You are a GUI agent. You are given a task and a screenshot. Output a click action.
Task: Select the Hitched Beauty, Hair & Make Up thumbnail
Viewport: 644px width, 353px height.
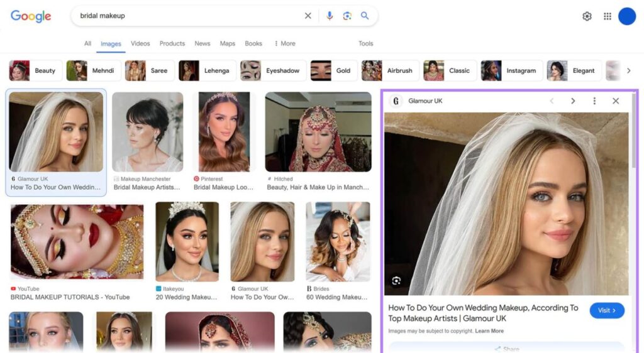318,132
